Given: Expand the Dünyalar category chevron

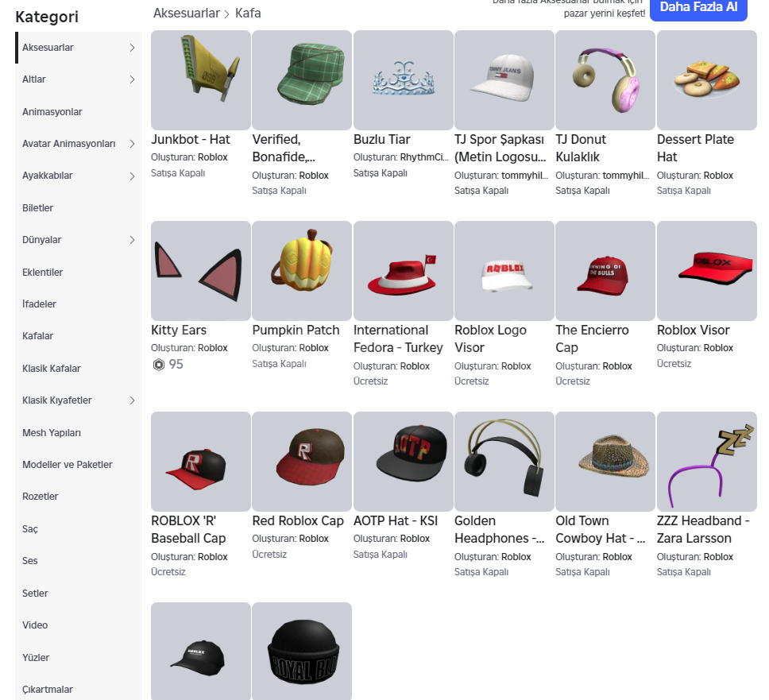Looking at the screenshot, I should point(132,240).
